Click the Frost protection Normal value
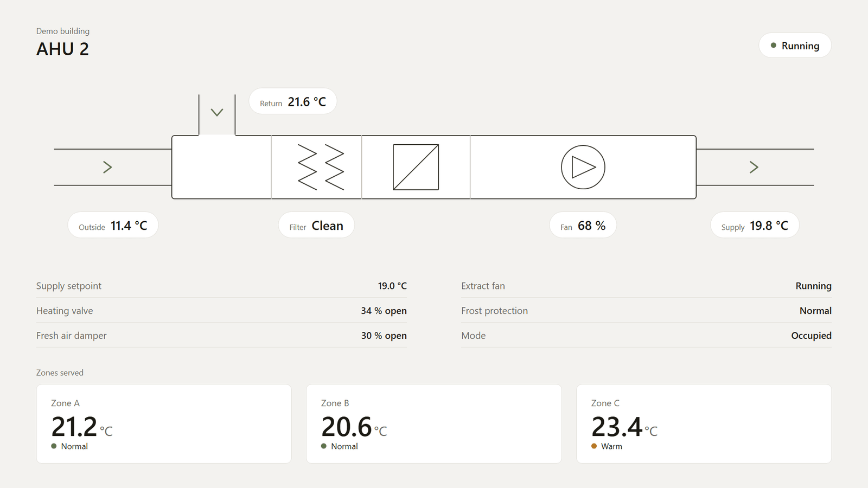Image resolution: width=868 pixels, height=488 pixels. pyautogui.click(x=815, y=311)
